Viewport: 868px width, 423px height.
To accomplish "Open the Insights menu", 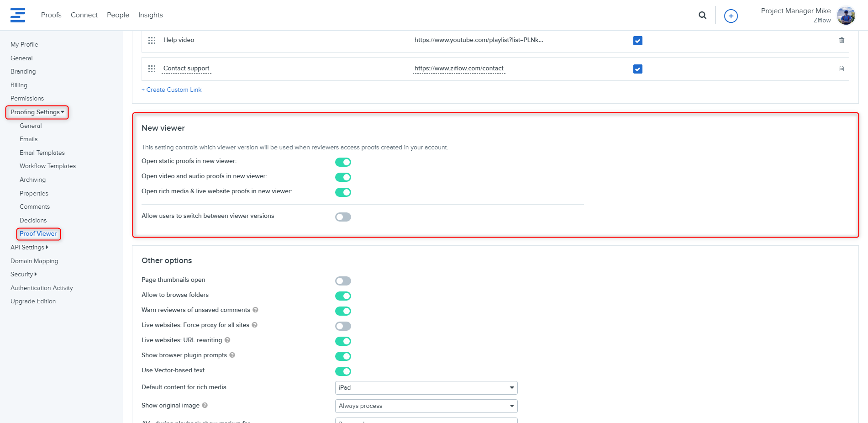I will 150,15.
